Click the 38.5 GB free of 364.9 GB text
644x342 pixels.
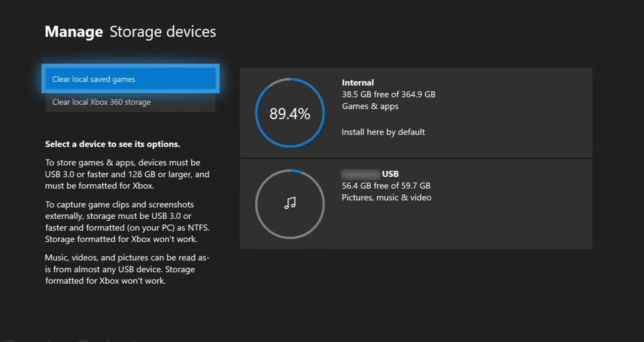(388, 95)
